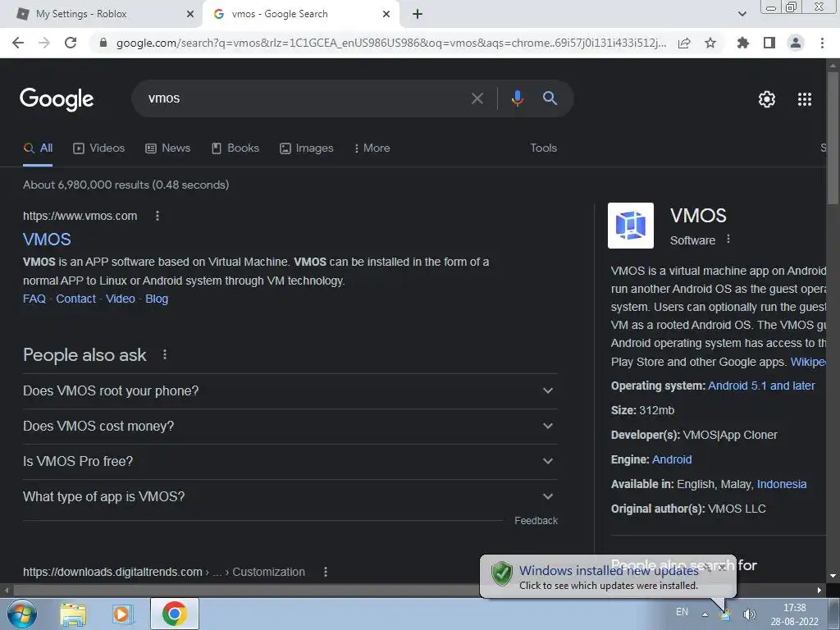Image resolution: width=840 pixels, height=630 pixels.
Task: Open Google quick settings gear
Action: (767, 99)
